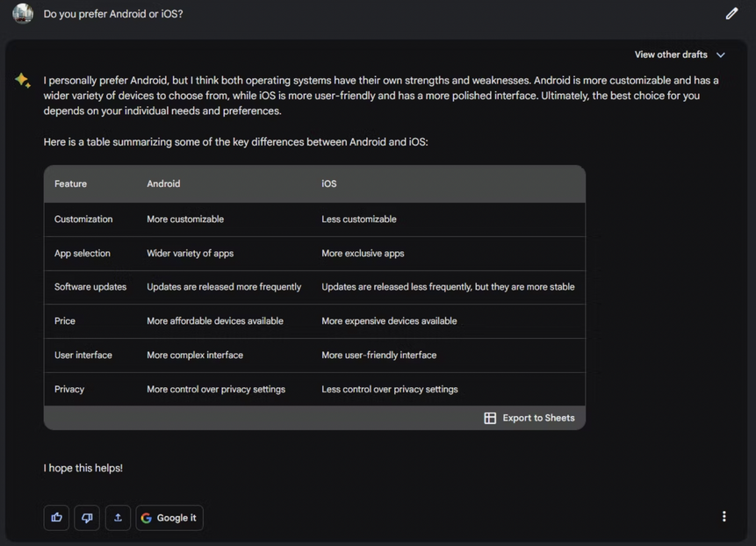Click the Privacy row label

click(x=69, y=390)
